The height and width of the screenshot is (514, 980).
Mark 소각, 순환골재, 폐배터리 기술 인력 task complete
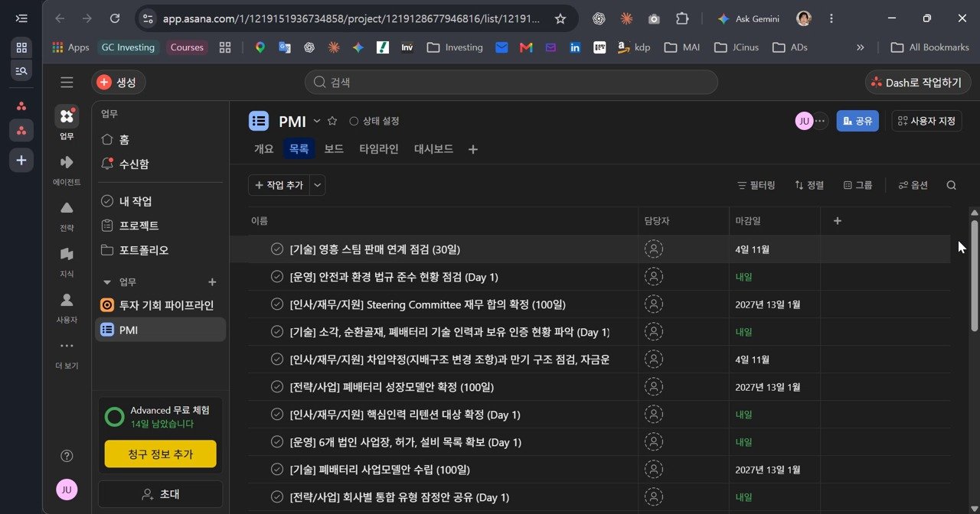[277, 332]
